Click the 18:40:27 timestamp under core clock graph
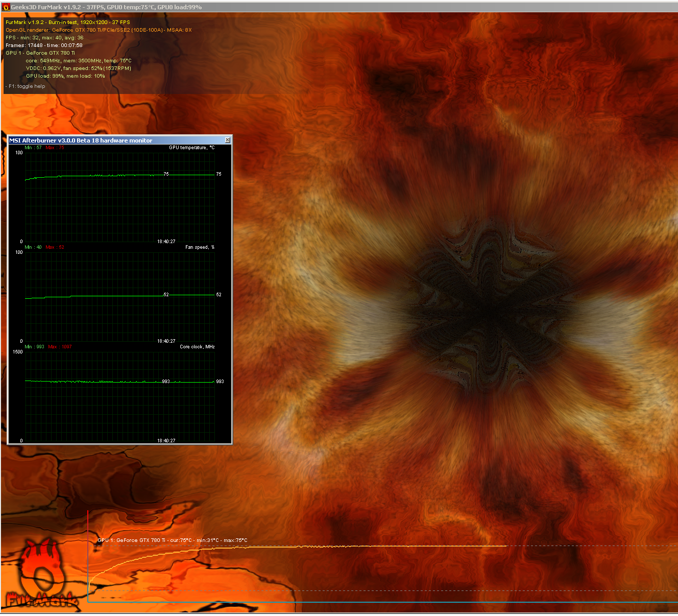 166,441
